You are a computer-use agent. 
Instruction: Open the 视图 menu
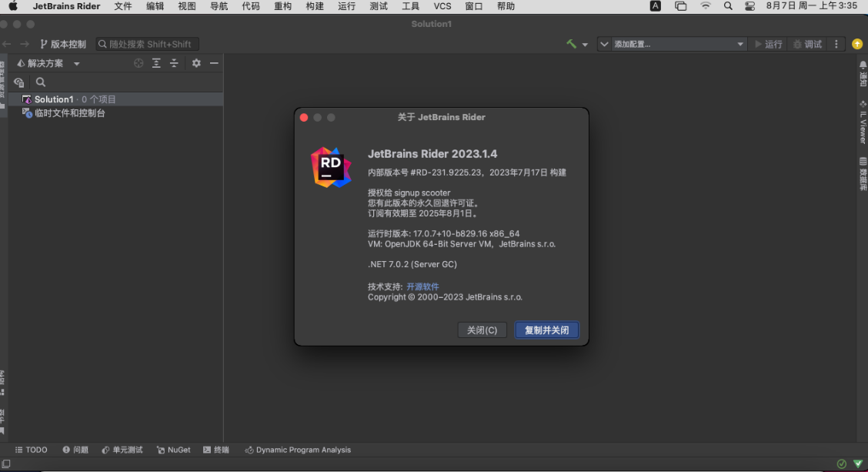click(187, 6)
